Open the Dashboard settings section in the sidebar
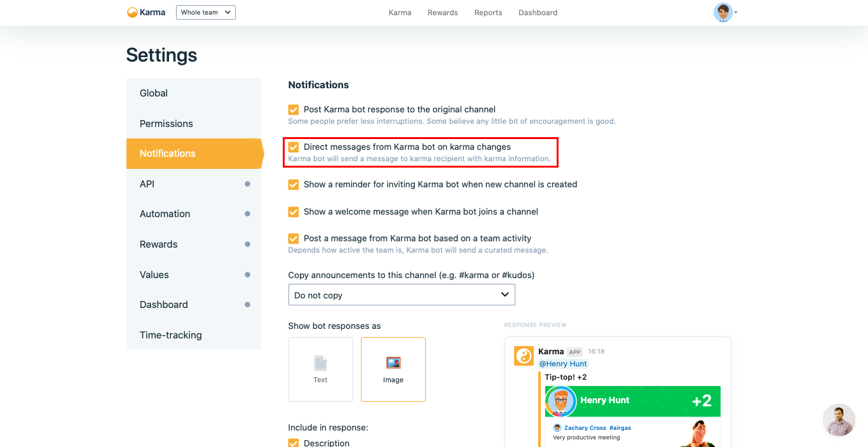 tap(194, 305)
